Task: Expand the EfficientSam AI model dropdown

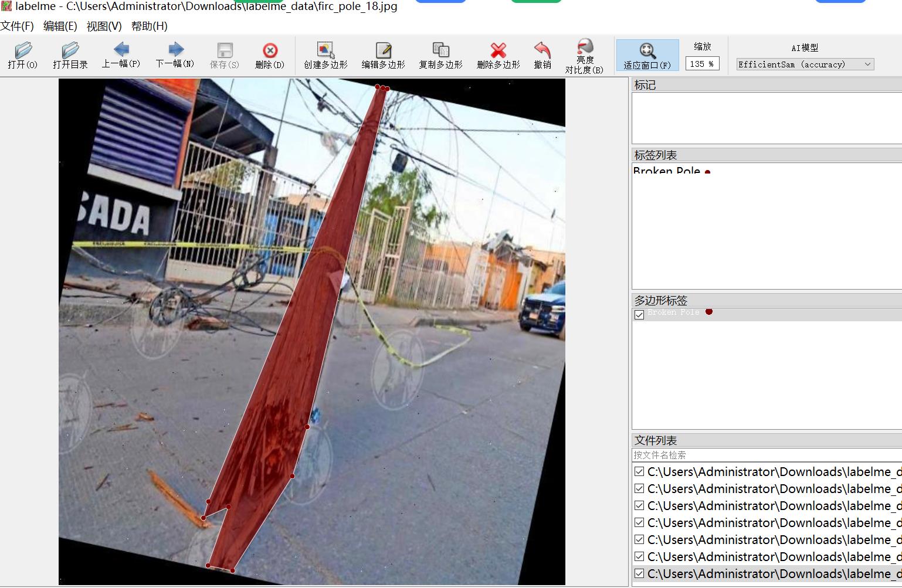Action: pyautogui.click(x=805, y=64)
